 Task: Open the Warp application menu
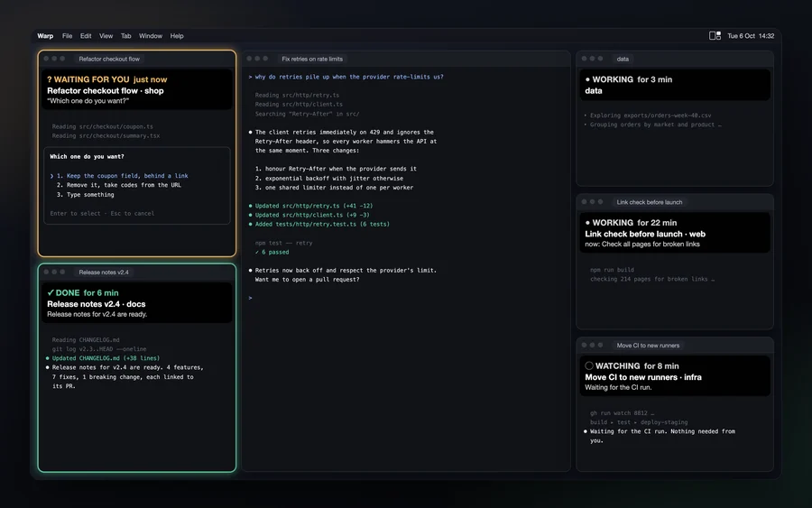coord(45,36)
